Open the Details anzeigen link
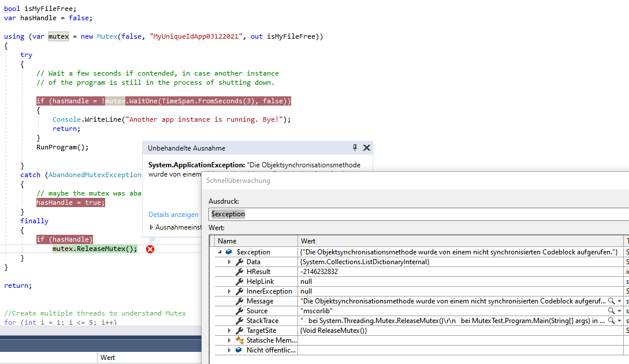Screen dimensions: 629x364 coord(173,215)
